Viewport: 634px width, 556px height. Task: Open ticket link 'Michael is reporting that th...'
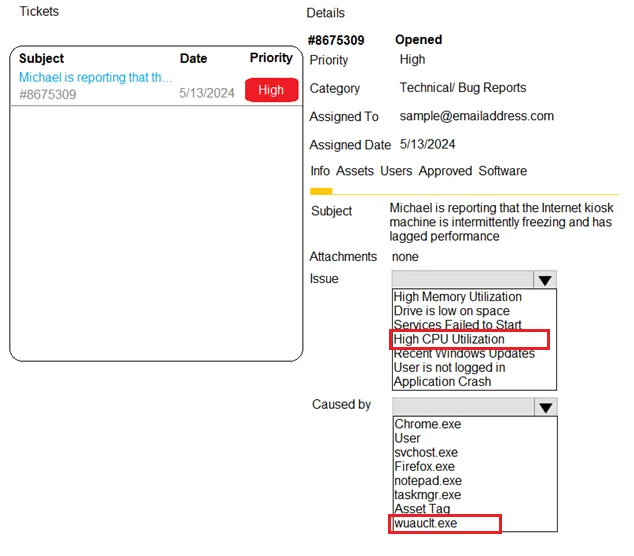coord(95,77)
